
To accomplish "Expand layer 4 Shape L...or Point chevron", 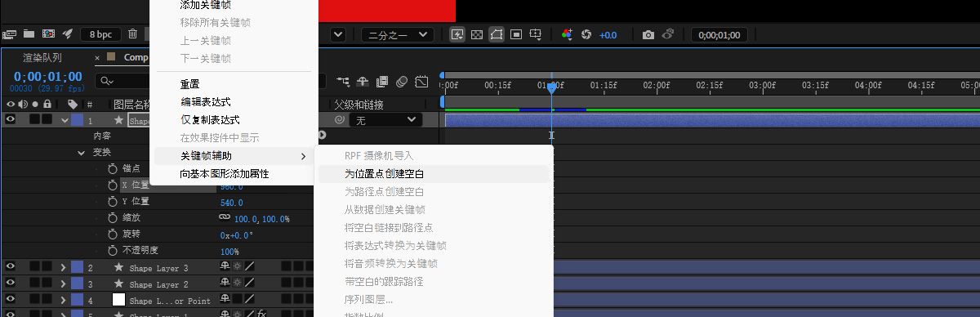I will tap(64, 301).
